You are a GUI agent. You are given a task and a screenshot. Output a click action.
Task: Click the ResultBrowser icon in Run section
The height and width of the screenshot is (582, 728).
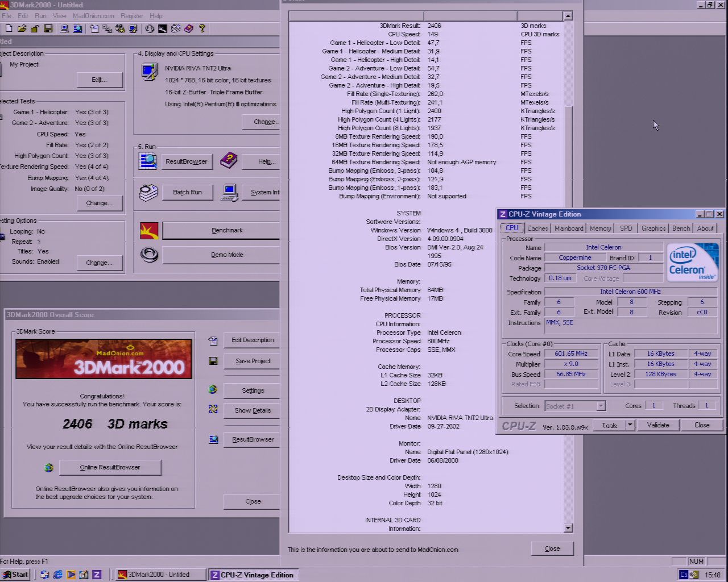(148, 161)
